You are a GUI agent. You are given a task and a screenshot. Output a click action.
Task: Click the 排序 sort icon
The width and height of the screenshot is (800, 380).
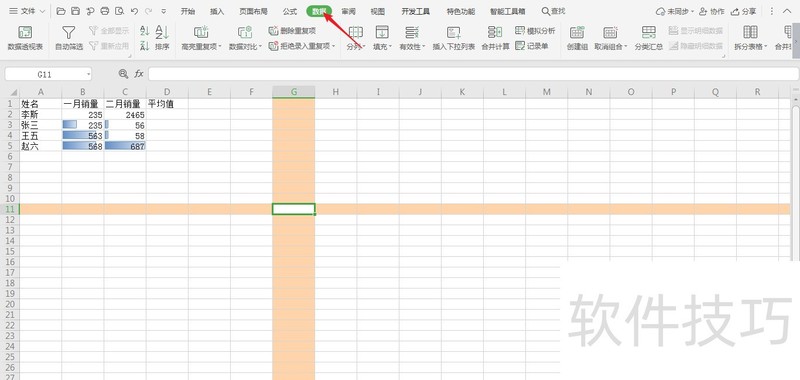[162, 38]
